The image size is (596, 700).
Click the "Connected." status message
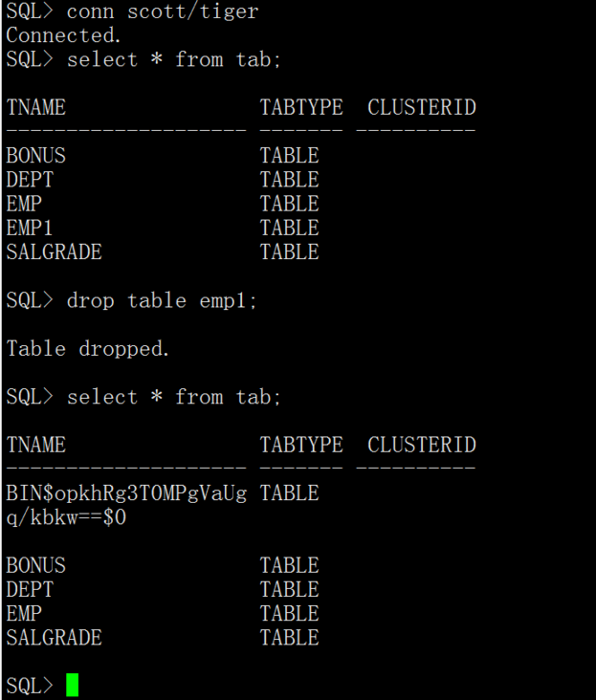61,35
